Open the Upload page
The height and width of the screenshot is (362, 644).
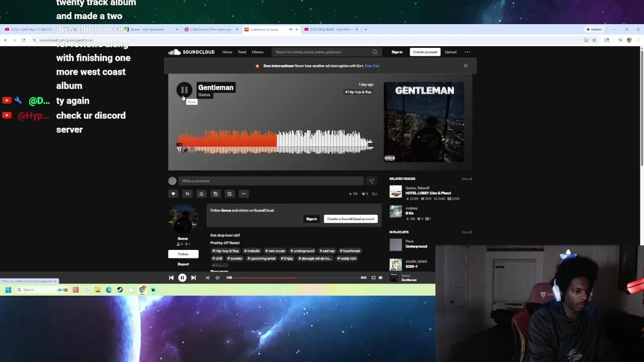click(x=451, y=52)
